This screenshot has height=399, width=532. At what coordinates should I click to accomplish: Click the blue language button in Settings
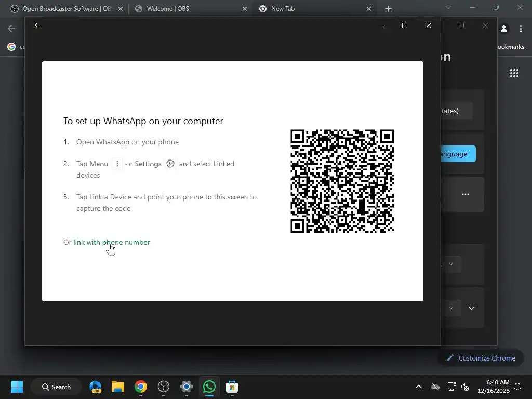458,154
